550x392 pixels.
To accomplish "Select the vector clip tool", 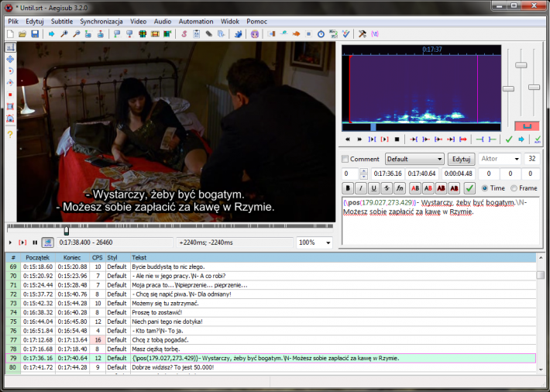I will [10, 119].
